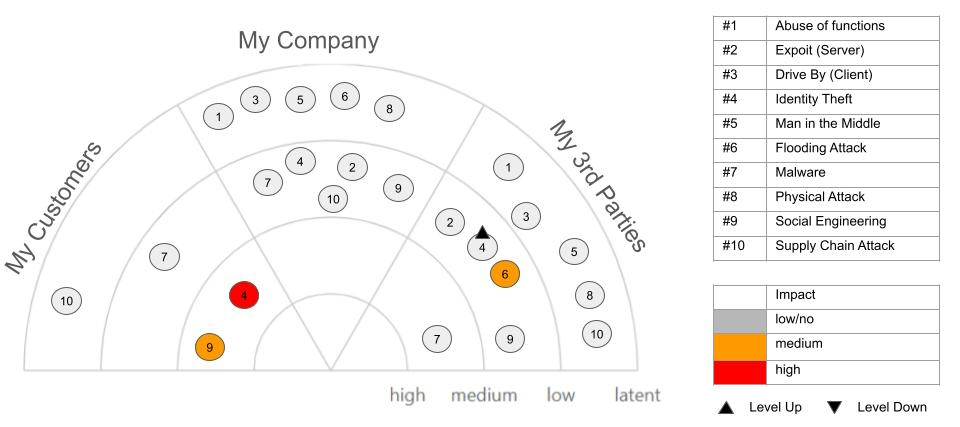The height and width of the screenshot is (427, 960).
Task: Select the red high impact swatch
Action: (x=739, y=371)
